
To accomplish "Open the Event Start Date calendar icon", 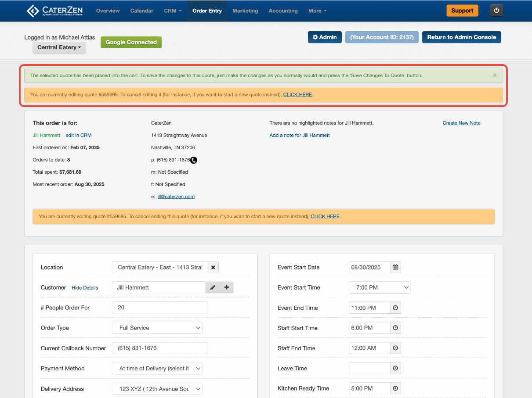I will point(395,267).
